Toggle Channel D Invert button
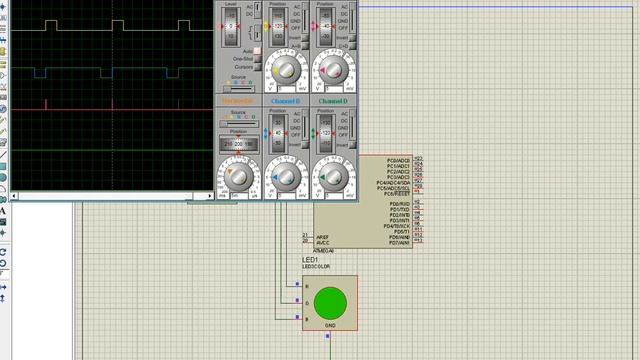The height and width of the screenshot is (360, 640). 352,145
